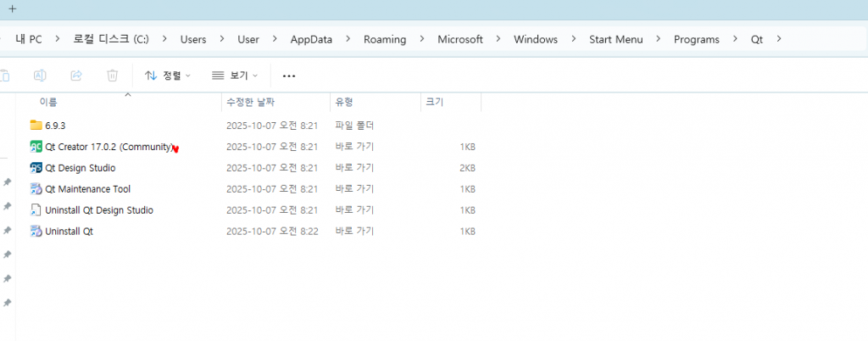The height and width of the screenshot is (341, 868).
Task: Click the 이름 column header
Action: pos(48,102)
